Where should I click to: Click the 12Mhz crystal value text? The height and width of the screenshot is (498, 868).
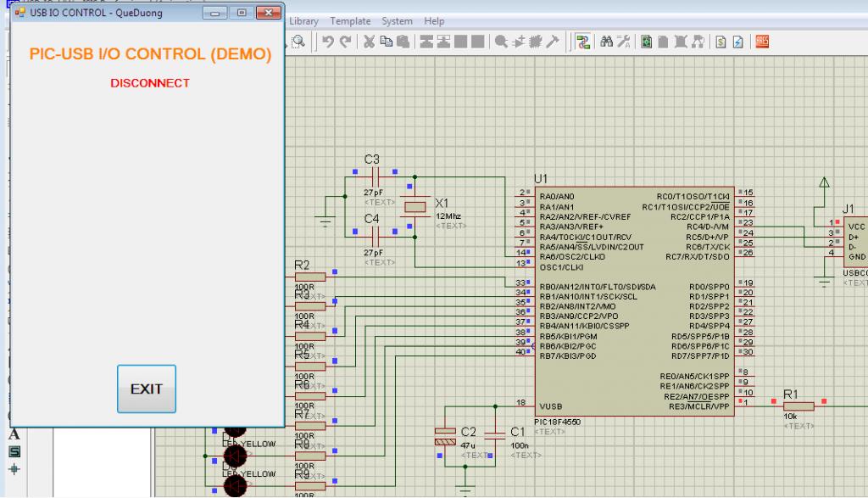tap(448, 216)
